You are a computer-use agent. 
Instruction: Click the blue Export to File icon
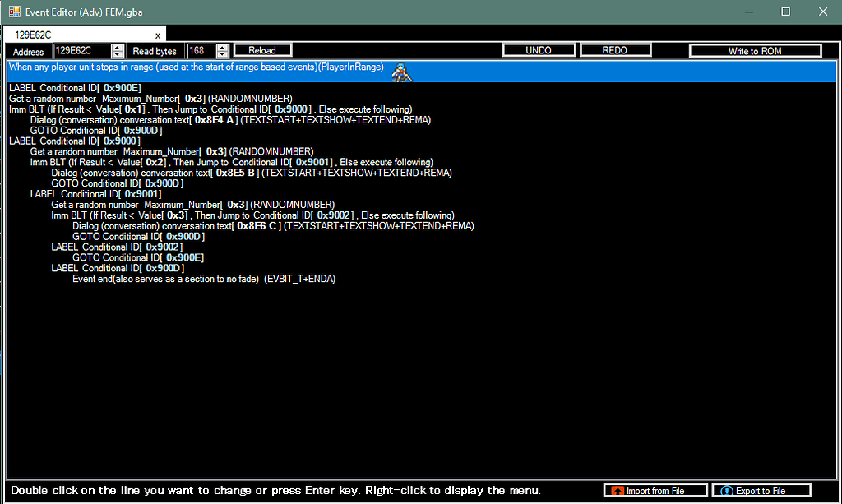(x=726, y=491)
